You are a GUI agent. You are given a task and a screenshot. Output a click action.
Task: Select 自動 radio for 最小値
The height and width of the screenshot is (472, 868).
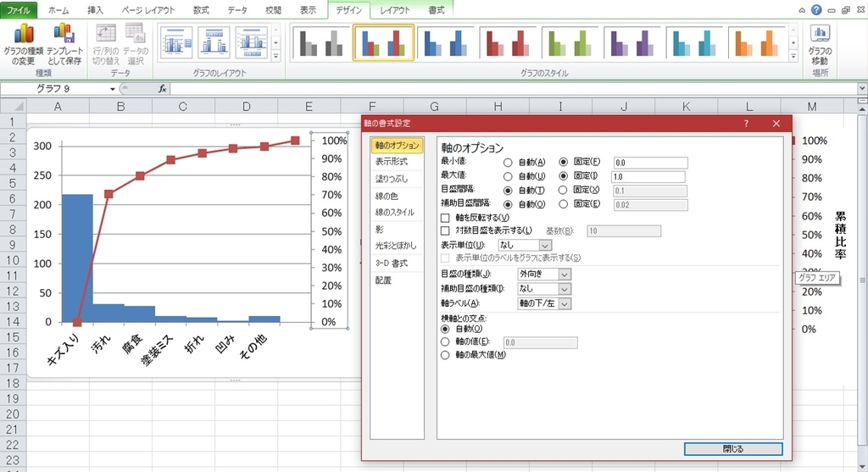(508, 163)
